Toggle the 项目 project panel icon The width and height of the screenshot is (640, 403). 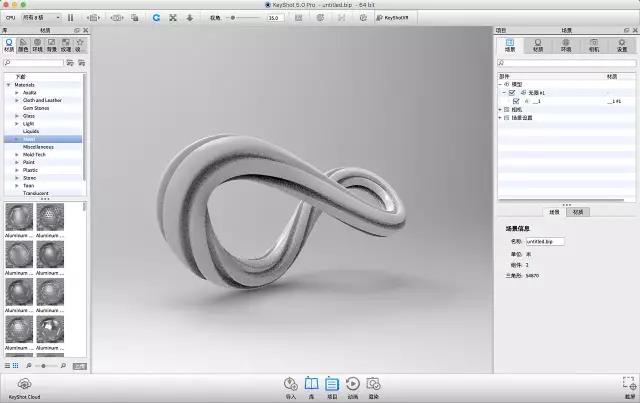point(332,388)
